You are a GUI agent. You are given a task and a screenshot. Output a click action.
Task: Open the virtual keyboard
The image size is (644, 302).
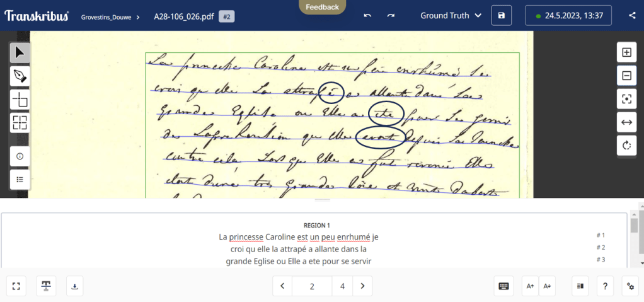503,286
